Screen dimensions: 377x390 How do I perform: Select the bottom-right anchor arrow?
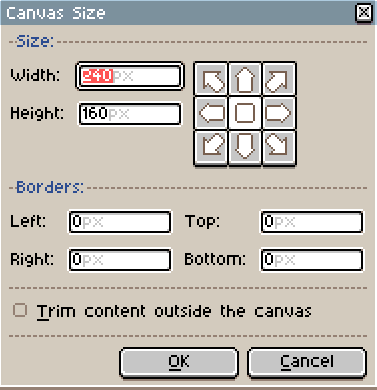(x=279, y=147)
